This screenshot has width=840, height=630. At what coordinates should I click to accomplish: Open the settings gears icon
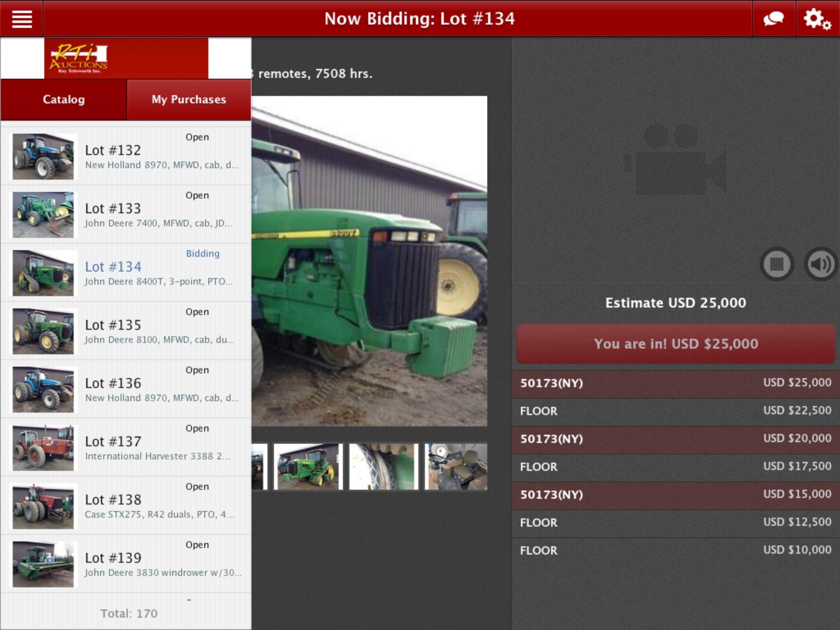click(x=817, y=19)
